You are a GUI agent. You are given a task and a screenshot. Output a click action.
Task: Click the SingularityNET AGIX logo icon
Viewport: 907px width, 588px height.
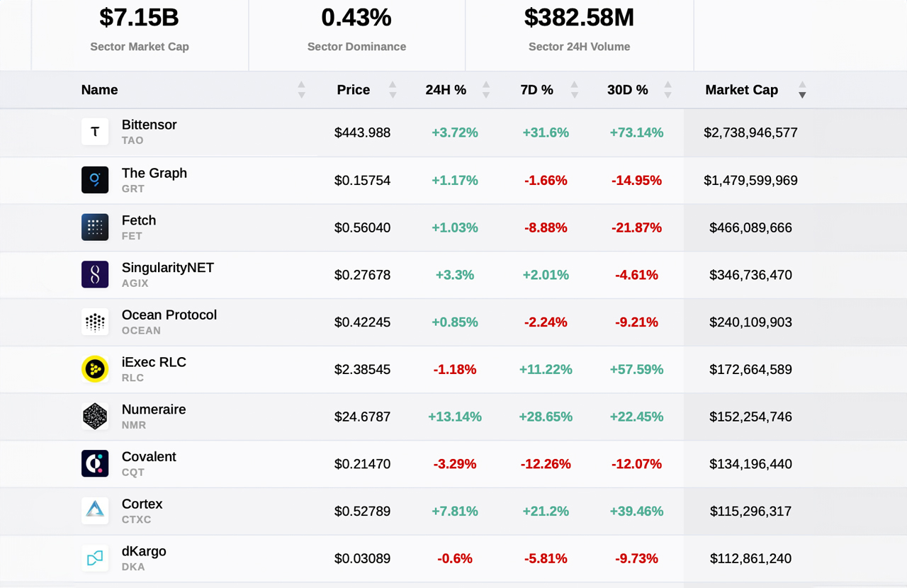click(x=95, y=275)
